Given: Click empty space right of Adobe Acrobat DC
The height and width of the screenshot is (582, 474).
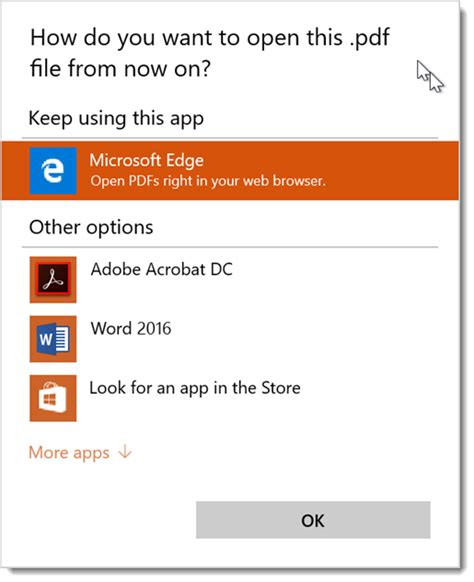Looking at the screenshot, I should 334,279.
